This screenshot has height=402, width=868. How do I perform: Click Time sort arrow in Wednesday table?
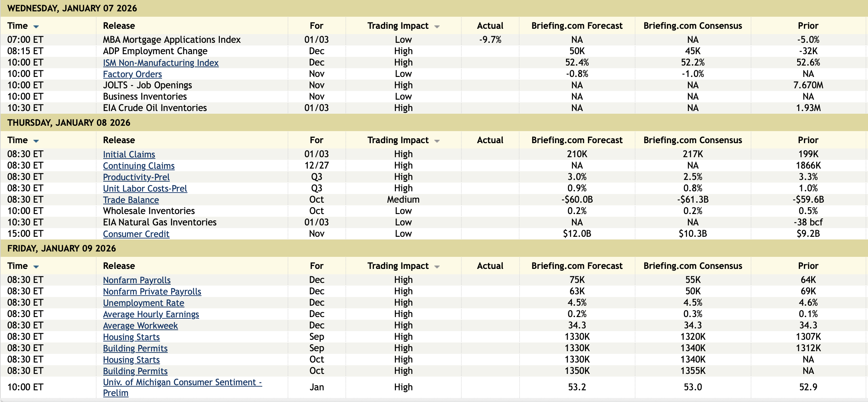click(36, 27)
